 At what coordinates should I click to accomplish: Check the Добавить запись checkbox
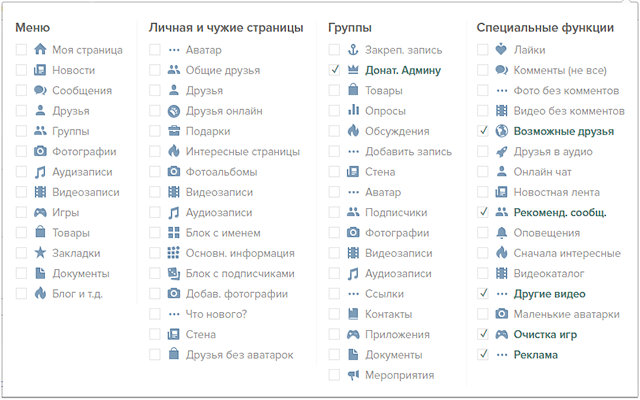coord(334,151)
